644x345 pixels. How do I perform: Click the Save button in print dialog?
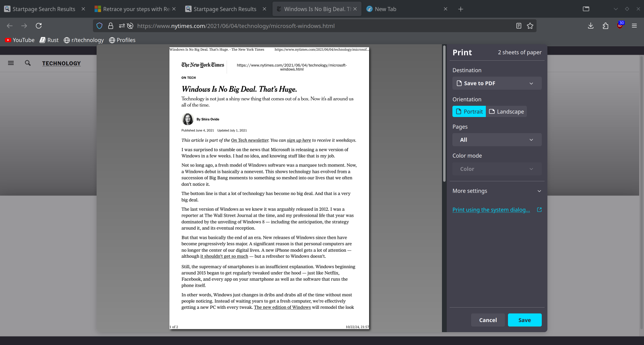[524, 320]
